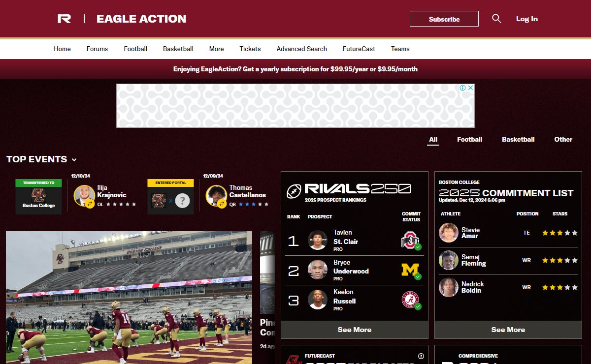This screenshot has width=591, height=364.
Task: Click Alabama logo for Keelon Russell
Action: [x=410, y=300]
